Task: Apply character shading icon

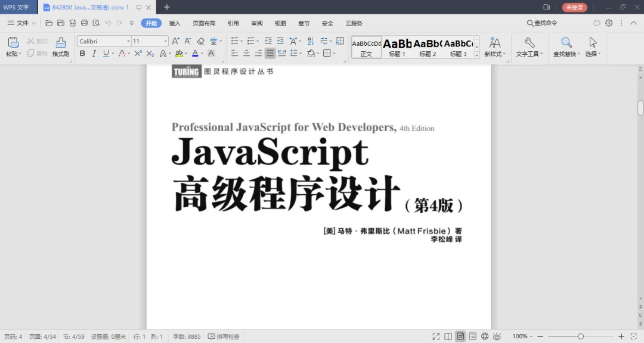Action: point(211,54)
